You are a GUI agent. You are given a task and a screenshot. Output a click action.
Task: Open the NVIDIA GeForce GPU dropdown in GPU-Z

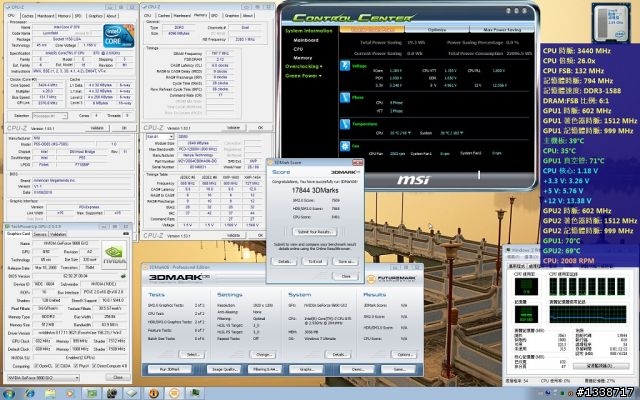click(x=43, y=378)
